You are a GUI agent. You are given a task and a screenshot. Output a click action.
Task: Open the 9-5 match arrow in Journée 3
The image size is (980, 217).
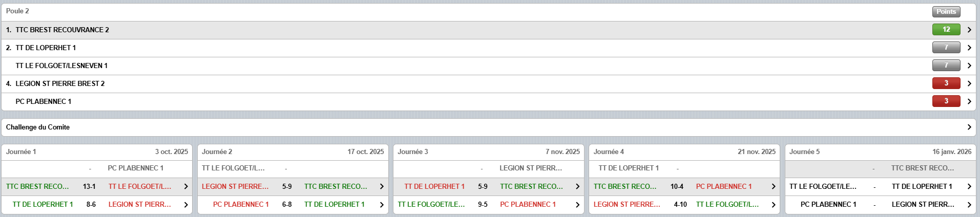pos(577,205)
